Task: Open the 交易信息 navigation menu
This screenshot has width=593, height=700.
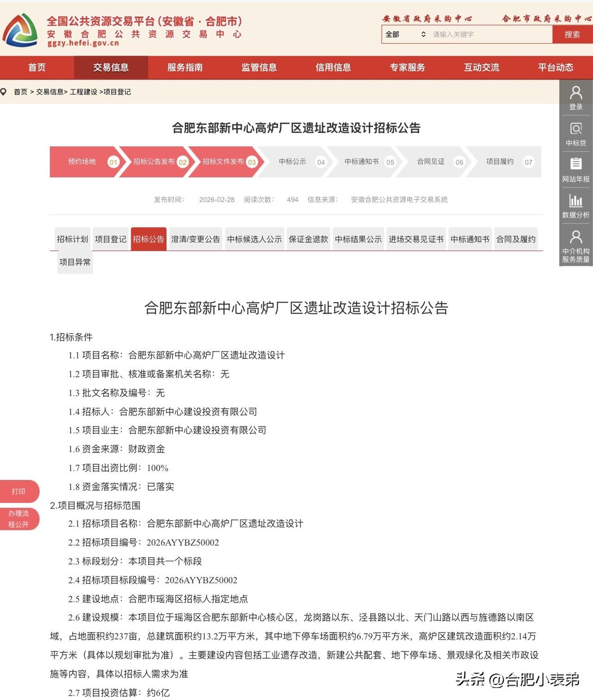Action: coord(111,68)
